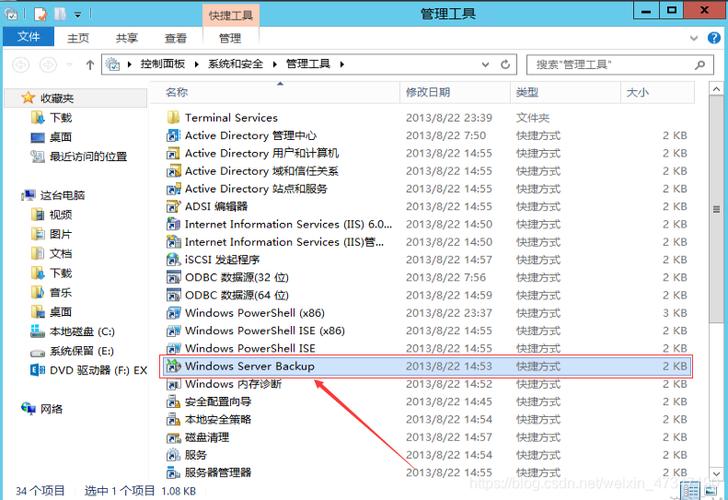Expand the 控制面板 breadcrumb arrow
The height and width of the screenshot is (500, 728).
coord(197,64)
